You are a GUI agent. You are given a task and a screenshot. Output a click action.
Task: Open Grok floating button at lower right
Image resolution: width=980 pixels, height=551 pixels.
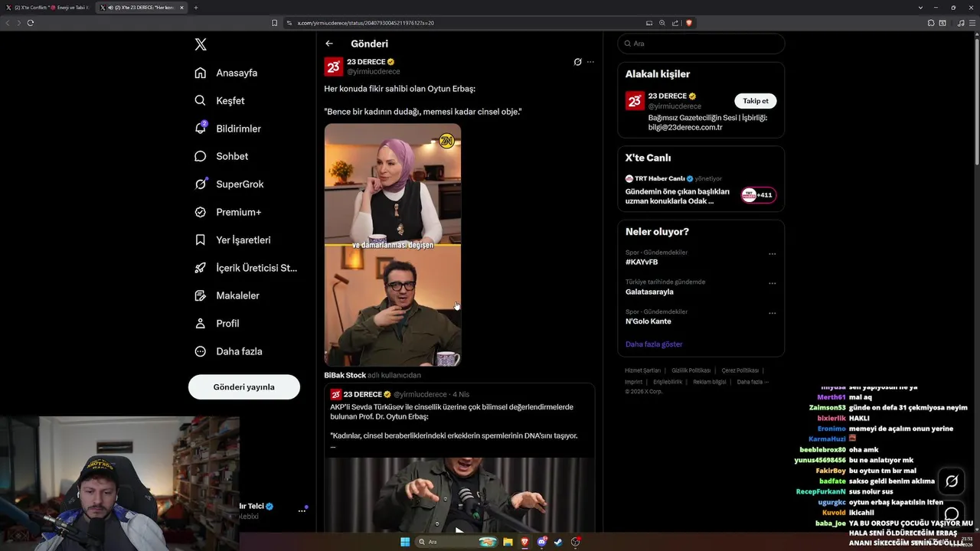pos(952,481)
